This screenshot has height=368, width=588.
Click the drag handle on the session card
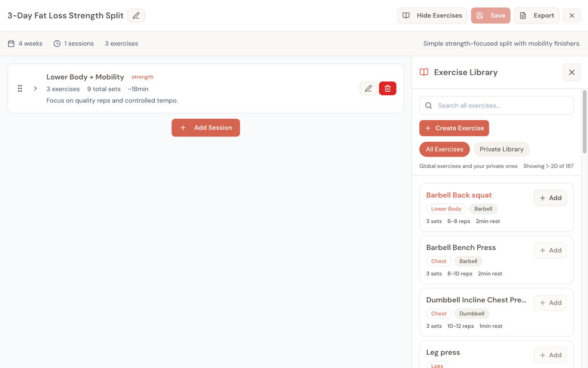coord(20,88)
